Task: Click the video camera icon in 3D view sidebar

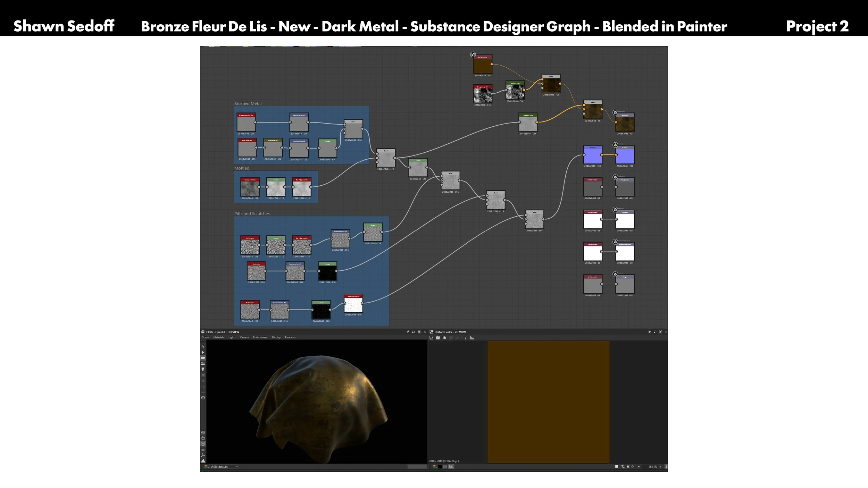Action: 203,358
